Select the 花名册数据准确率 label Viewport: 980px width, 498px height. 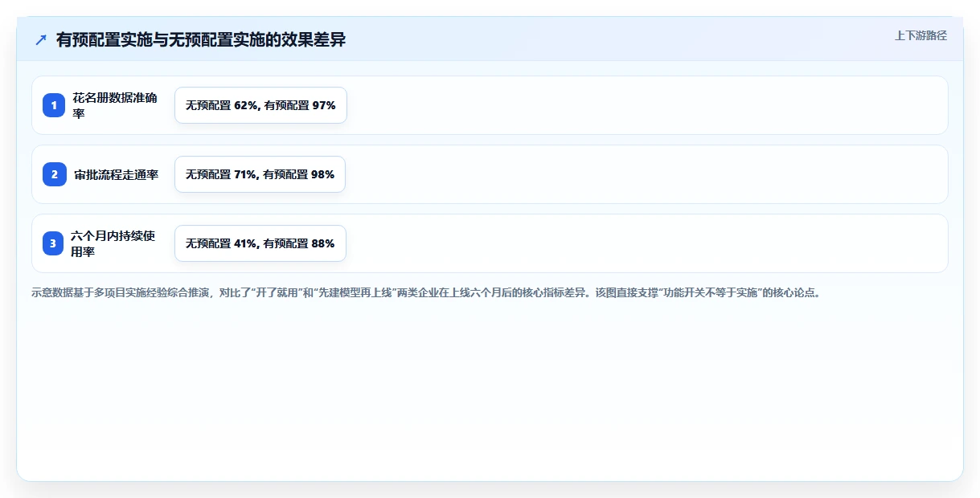115,105
